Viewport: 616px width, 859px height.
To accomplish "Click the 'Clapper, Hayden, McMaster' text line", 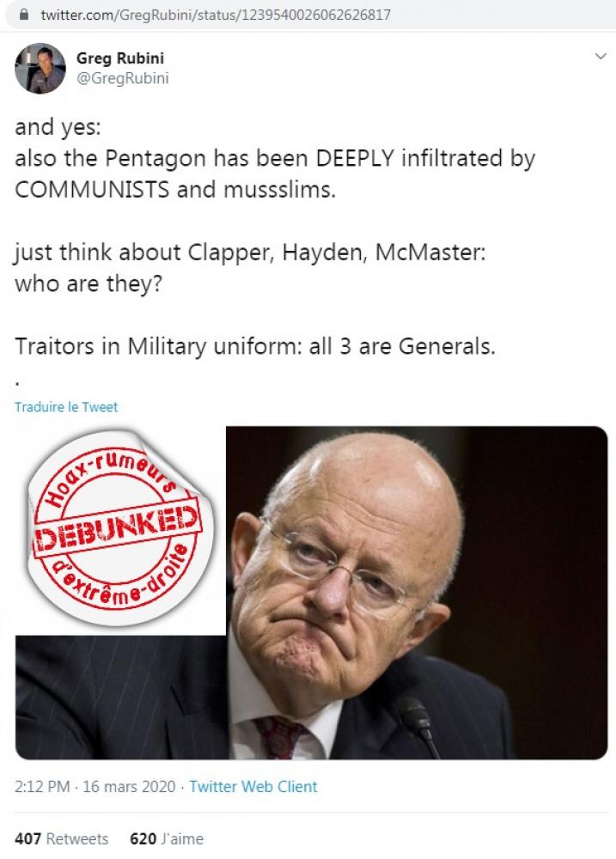I will 250,253.
